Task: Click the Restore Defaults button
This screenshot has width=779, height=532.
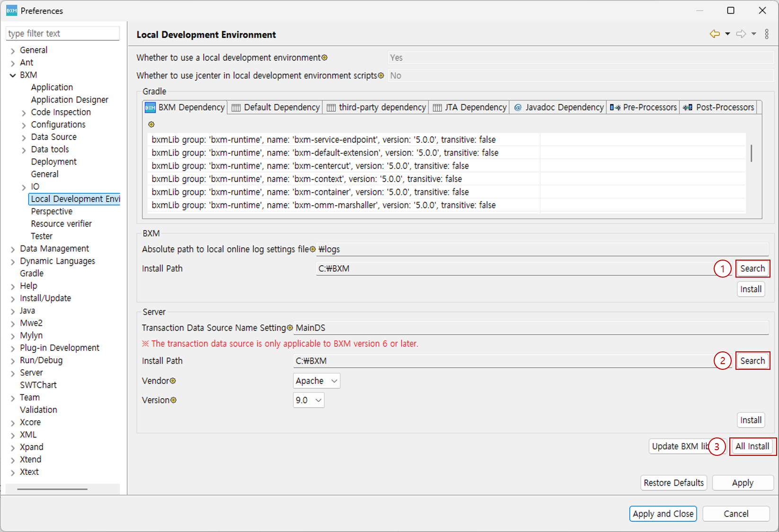Action: (673, 482)
